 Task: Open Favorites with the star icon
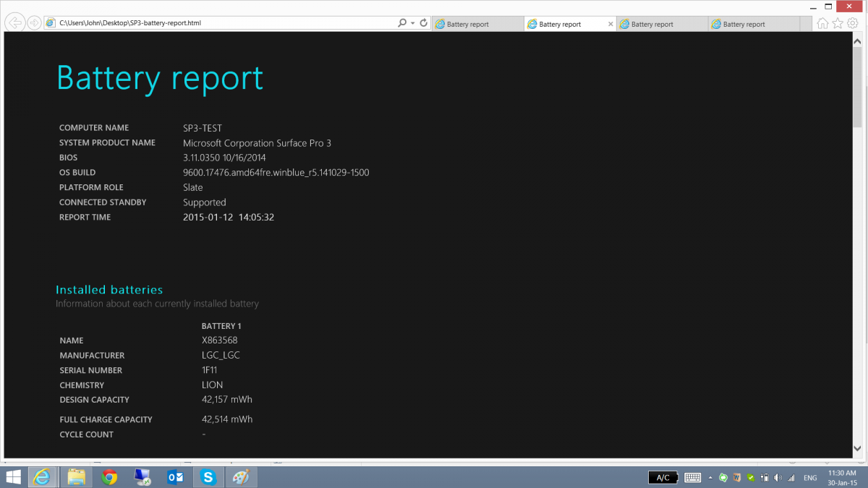(838, 23)
